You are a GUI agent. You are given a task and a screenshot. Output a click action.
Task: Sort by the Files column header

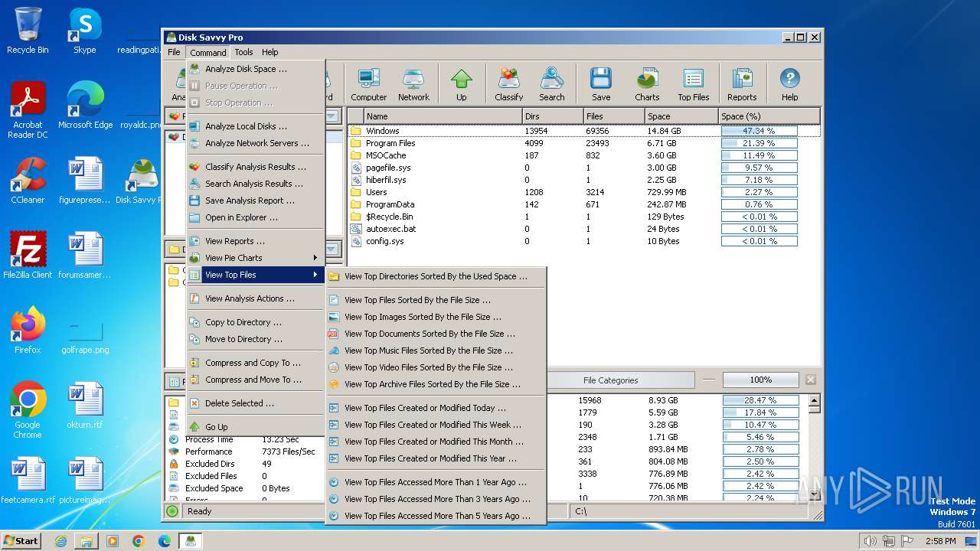point(613,116)
